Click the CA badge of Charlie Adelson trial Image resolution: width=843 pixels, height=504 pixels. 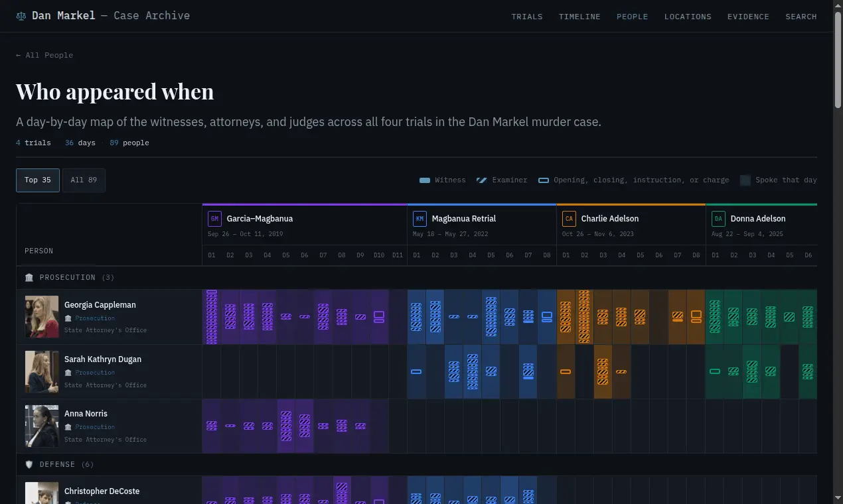569,219
